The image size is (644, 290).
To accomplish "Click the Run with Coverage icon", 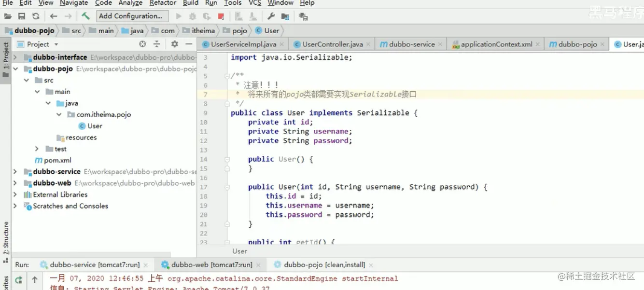I will tap(207, 16).
